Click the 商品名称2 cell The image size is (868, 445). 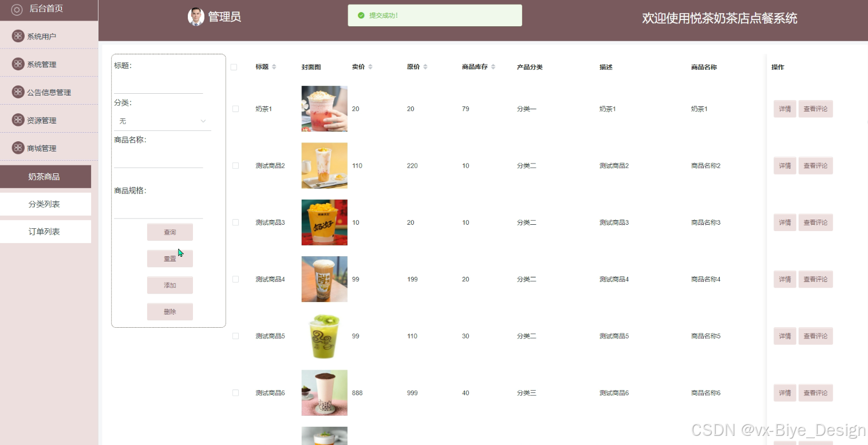point(705,165)
